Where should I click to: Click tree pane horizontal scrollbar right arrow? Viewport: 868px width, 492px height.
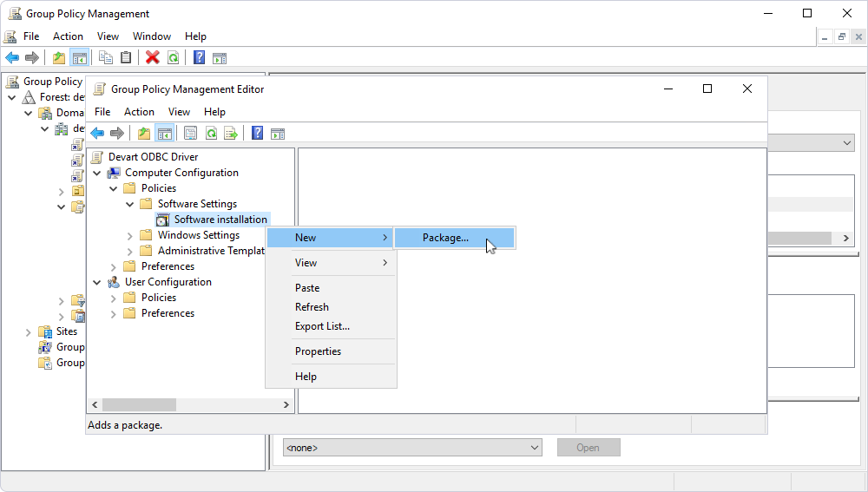(286, 404)
